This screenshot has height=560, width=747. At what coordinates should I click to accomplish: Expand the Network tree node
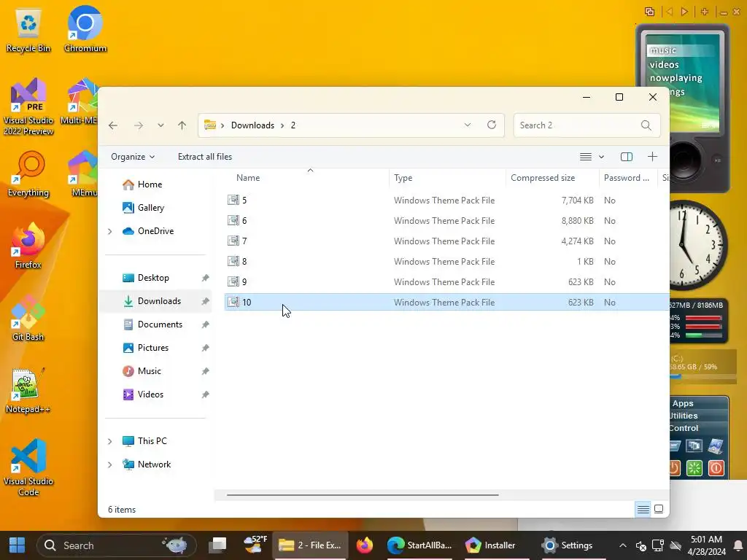pyautogui.click(x=109, y=464)
